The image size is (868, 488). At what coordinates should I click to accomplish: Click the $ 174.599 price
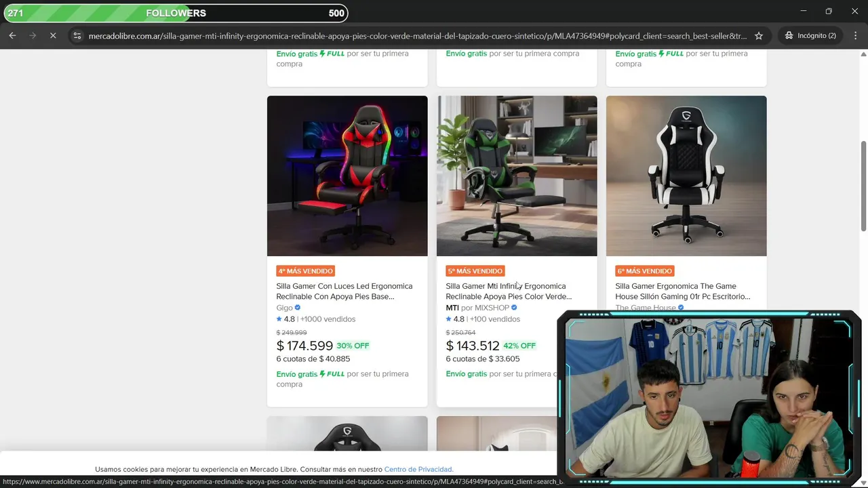click(x=304, y=346)
